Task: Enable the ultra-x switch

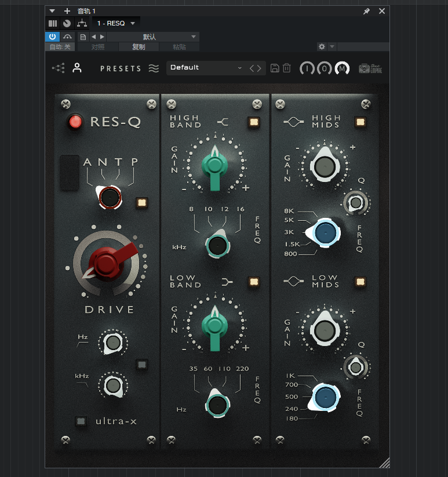Action: tap(82, 421)
